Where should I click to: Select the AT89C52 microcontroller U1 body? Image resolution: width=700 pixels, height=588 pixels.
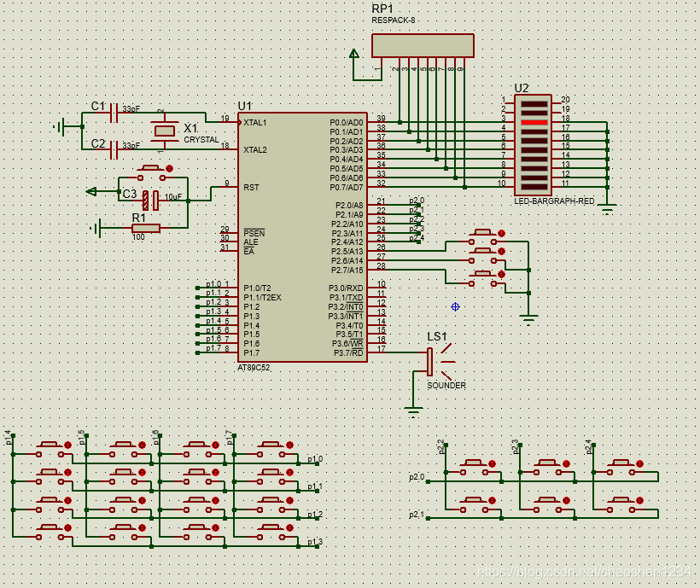[x=302, y=237]
